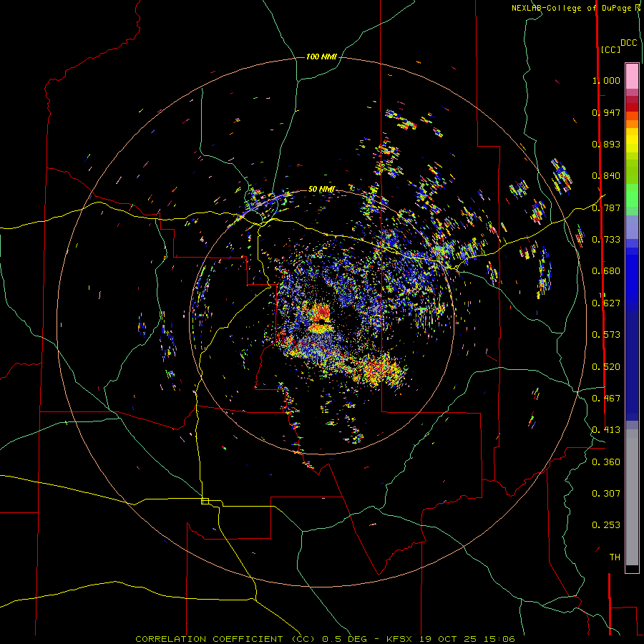Click the 0.680 legend value
The width and height of the screenshot is (644, 644).
606,271
